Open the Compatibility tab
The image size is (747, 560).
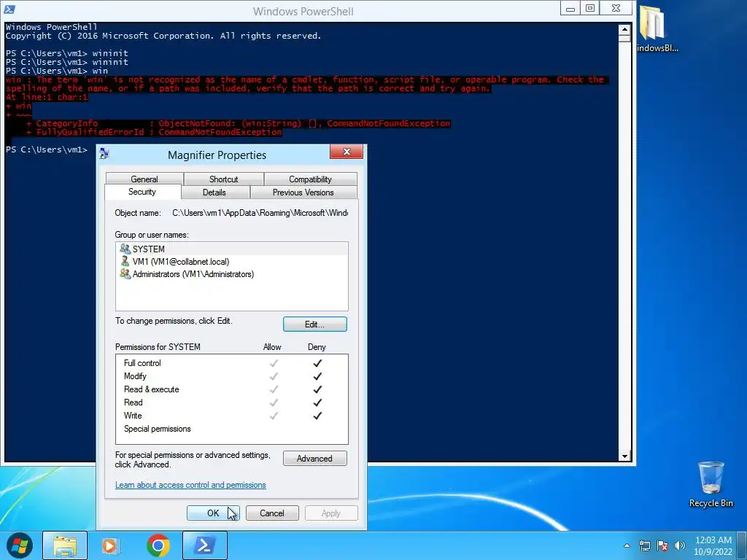click(310, 179)
